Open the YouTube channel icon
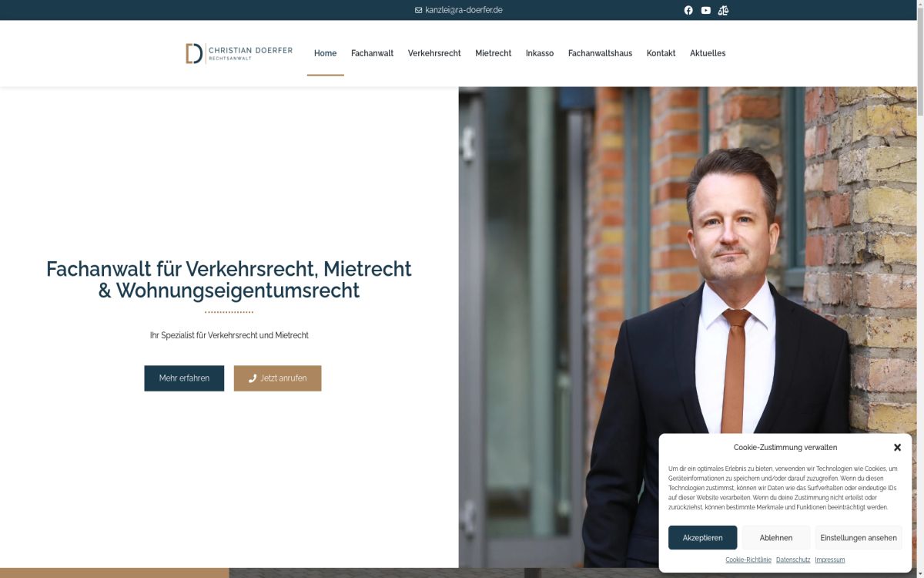The height and width of the screenshot is (578, 924). click(x=706, y=10)
